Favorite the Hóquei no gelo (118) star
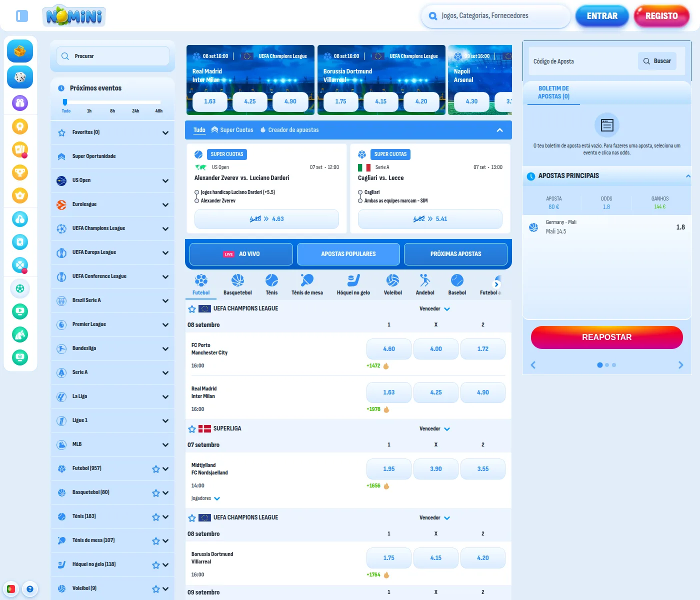 [156, 565]
